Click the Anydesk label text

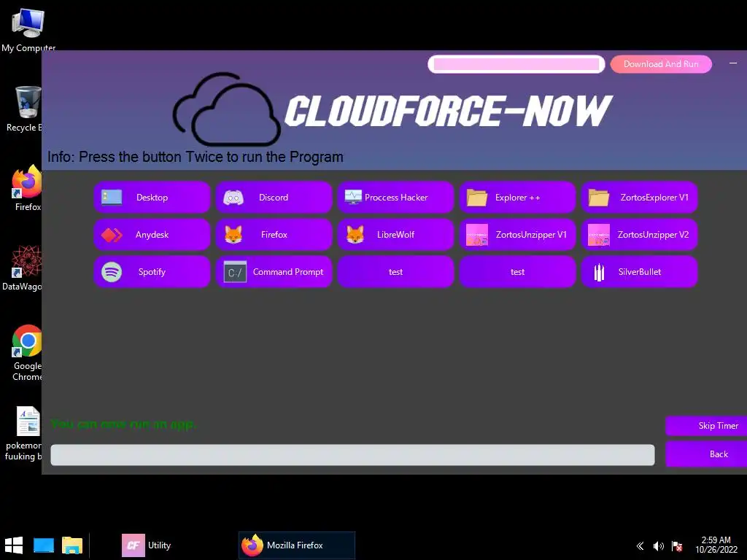[x=152, y=235]
